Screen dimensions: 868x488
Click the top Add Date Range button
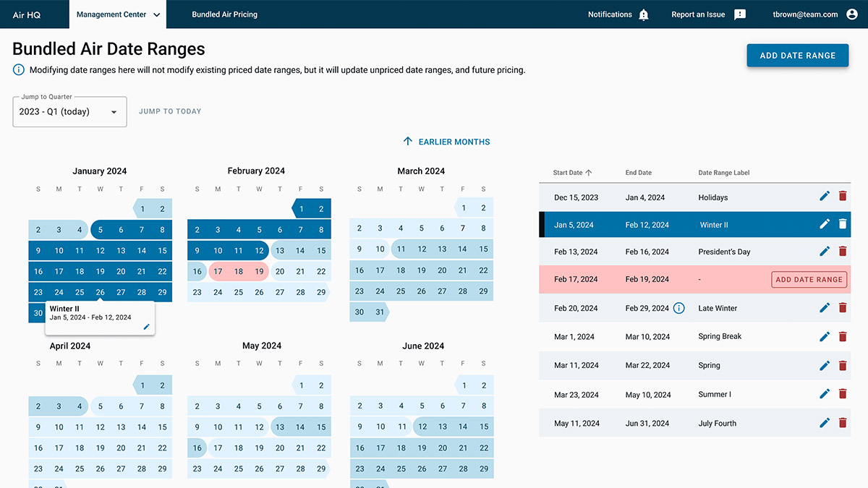point(798,56)
